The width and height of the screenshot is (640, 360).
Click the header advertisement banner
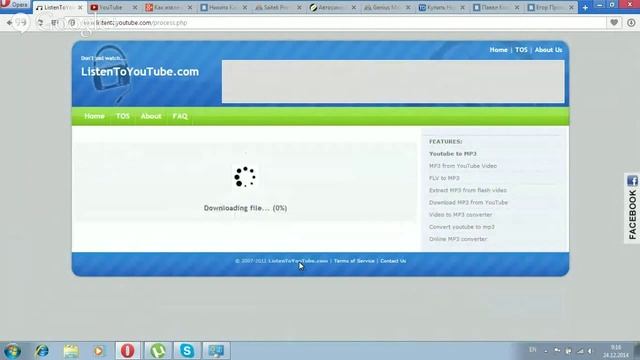(393, 82)
